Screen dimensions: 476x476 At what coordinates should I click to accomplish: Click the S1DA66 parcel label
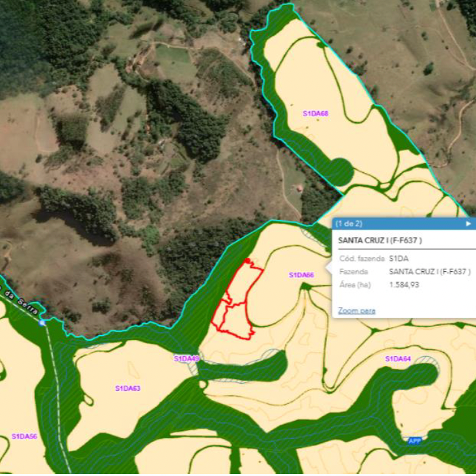coord(301,275)
